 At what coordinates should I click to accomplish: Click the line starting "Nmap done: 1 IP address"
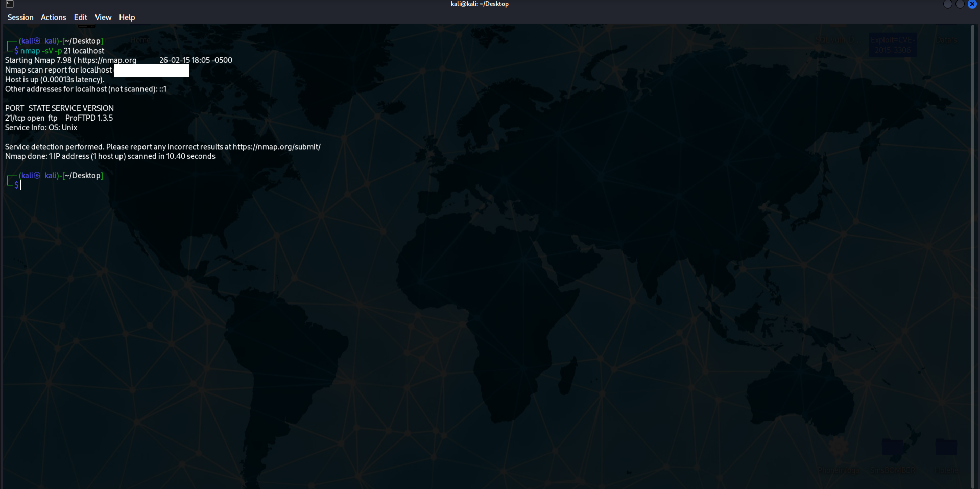[x=110, y=156]
